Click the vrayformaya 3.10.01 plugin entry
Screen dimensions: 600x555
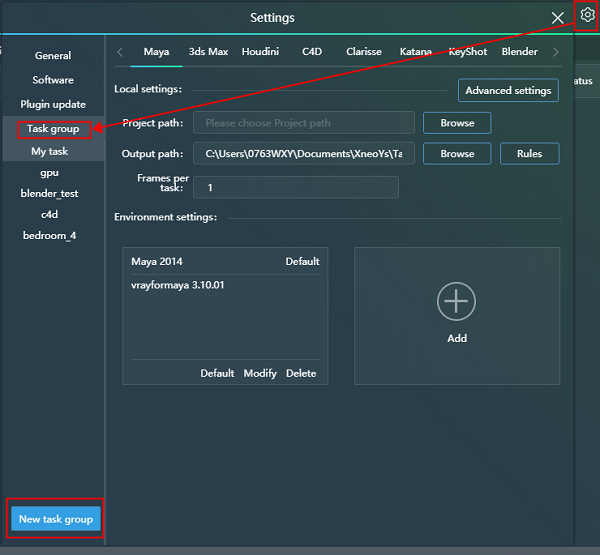[178, 285]
